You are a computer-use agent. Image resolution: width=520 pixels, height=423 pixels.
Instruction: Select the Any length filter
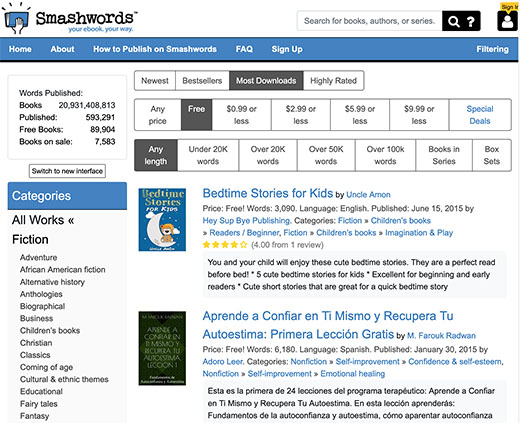click(156, 155)
